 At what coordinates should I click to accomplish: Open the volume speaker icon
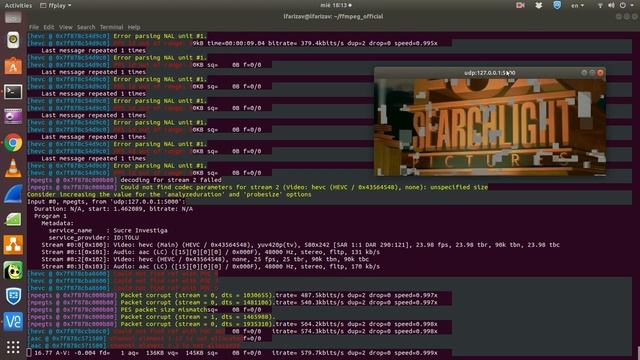[x=611, y=6]
